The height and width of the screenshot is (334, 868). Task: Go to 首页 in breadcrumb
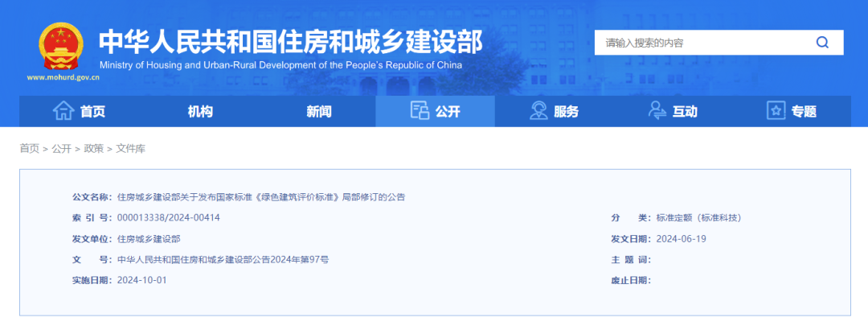coord(29,149)
